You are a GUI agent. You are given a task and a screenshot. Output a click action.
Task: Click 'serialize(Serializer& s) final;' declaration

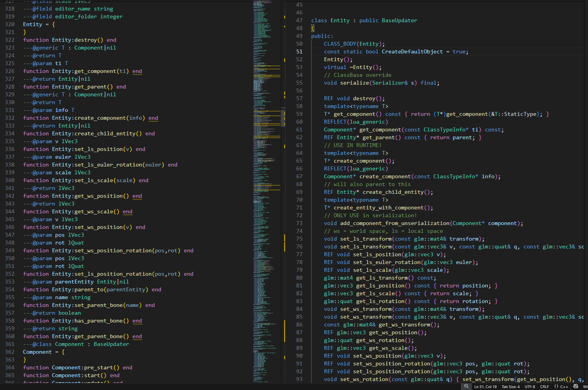click(390, 83)
